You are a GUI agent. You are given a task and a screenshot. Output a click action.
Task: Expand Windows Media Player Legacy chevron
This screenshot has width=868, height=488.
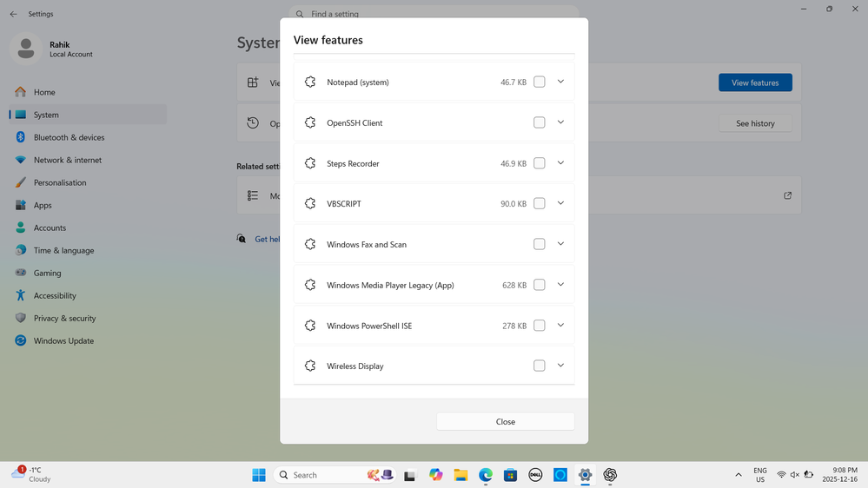[560, 285]
